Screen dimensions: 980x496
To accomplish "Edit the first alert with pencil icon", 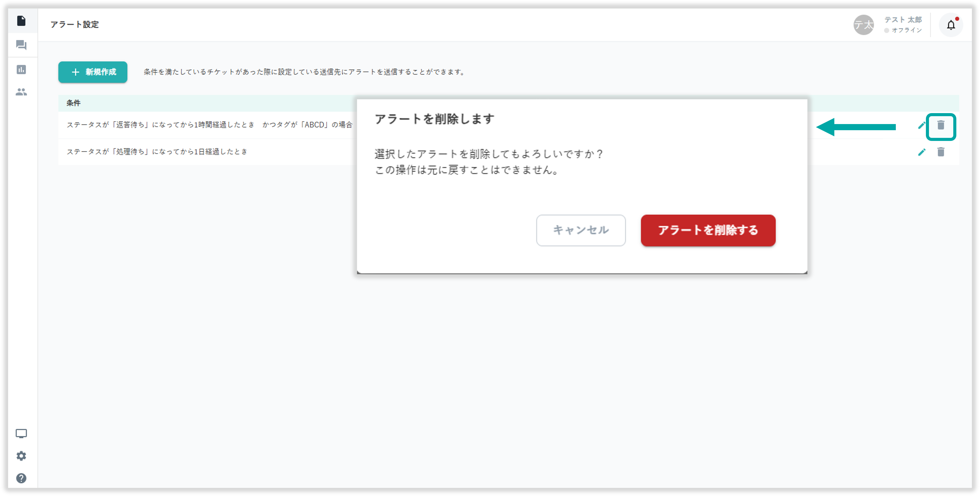I will point(922,125).
